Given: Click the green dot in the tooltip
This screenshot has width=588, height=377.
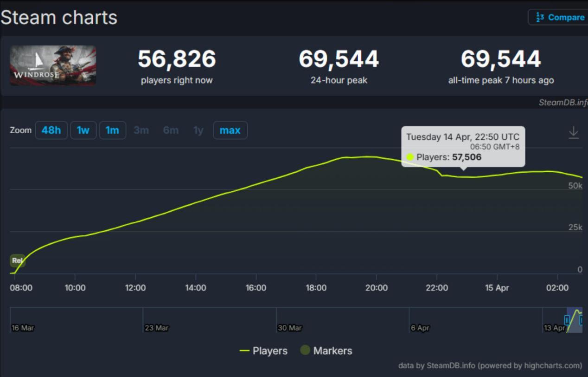Looking at the screenshot, I should click(410, 157).
